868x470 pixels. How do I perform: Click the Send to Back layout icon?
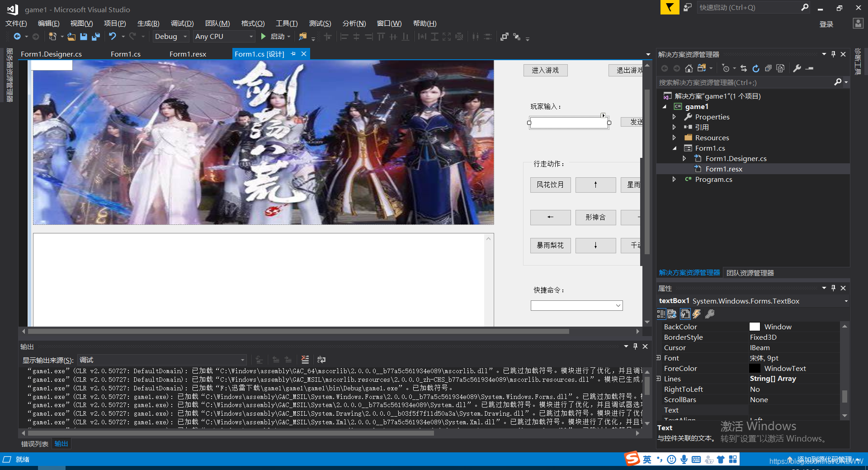517,37
